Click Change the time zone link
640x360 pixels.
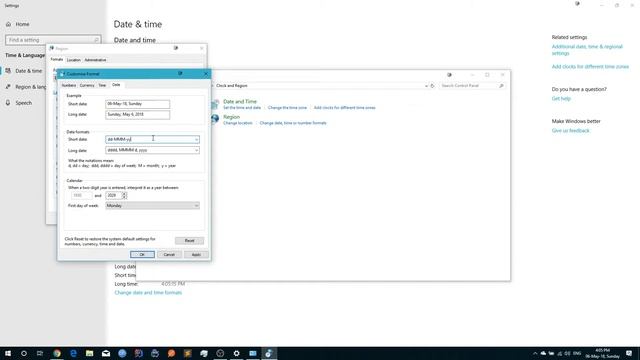(x=287, y=108)
